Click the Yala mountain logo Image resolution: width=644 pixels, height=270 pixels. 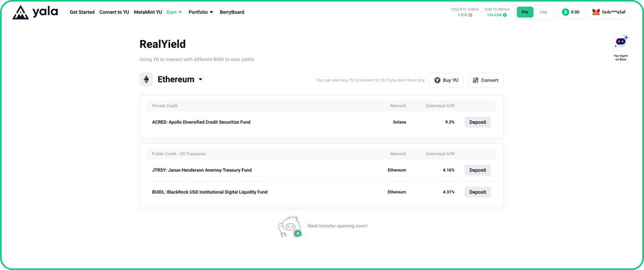pyautogui.click(x=21, y=12)
